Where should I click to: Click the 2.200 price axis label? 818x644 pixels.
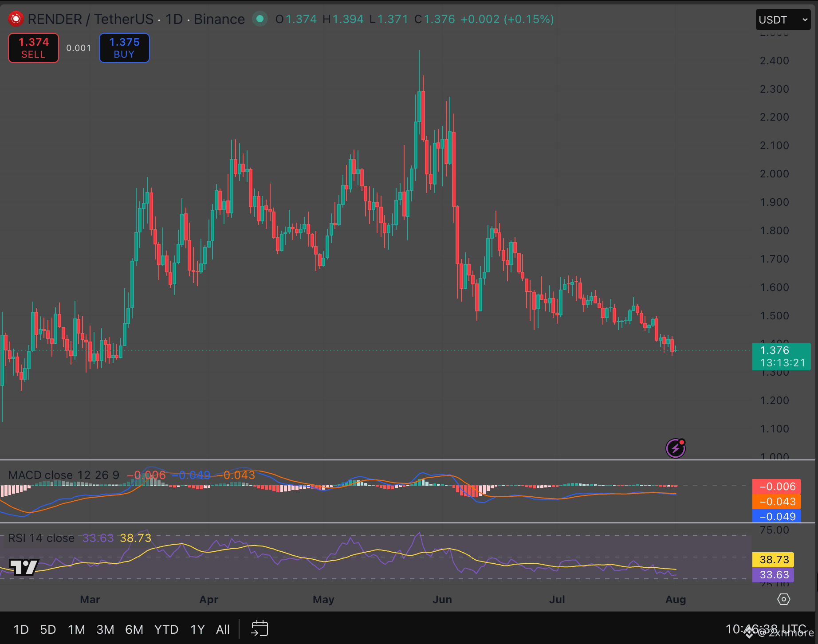point(775,117)
